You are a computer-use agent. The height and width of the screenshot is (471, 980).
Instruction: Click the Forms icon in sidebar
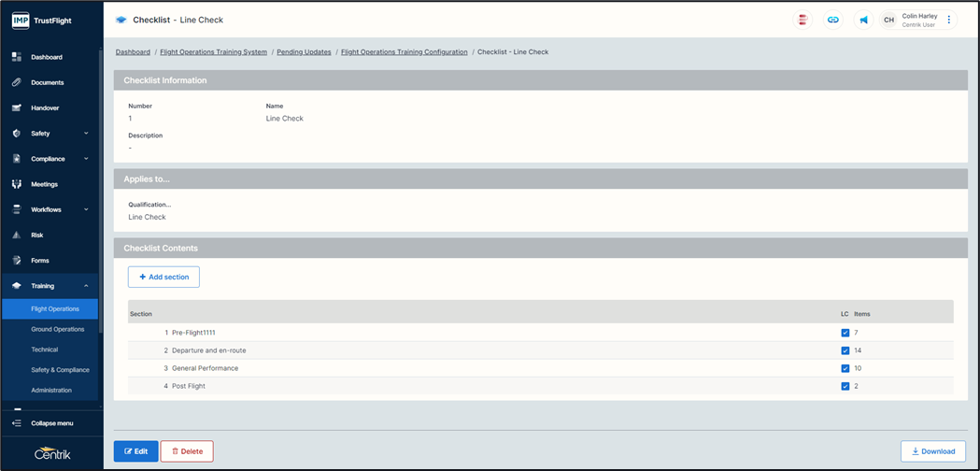click(x=17, y=261)
